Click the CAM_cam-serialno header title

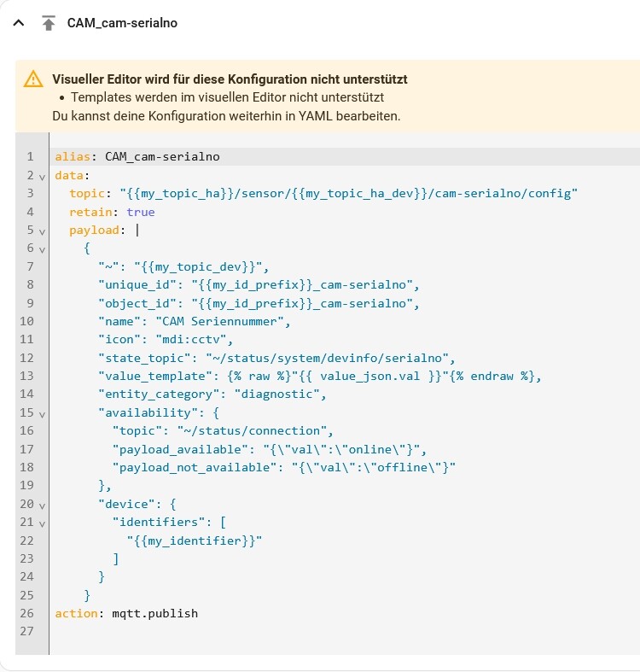pyautogui.click(x=122, y=23)
